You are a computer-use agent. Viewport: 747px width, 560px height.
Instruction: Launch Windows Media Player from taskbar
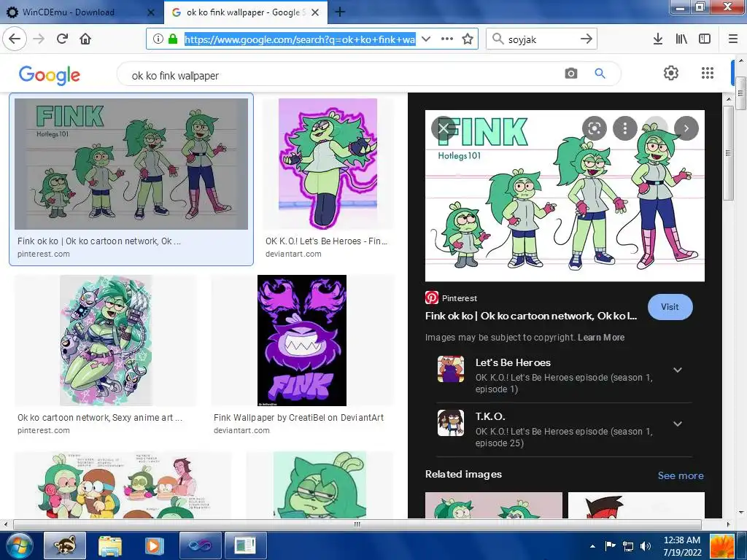(153, 545)
